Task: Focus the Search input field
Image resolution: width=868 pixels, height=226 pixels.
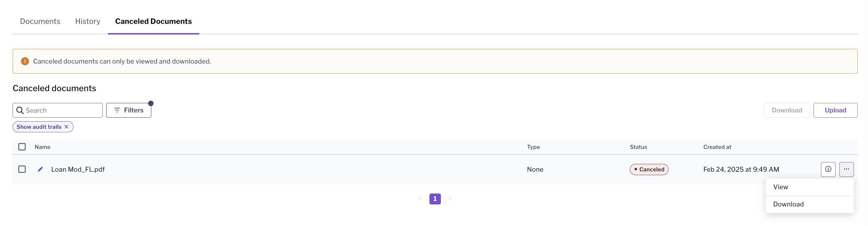Action: click(58, 110)
